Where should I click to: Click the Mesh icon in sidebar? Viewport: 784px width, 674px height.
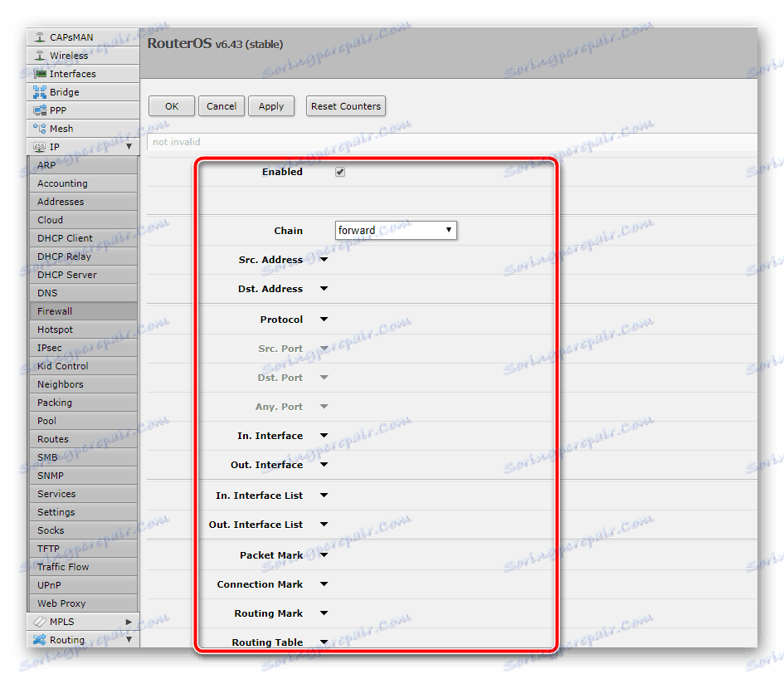pyautogui.click(x=40, y=129)
